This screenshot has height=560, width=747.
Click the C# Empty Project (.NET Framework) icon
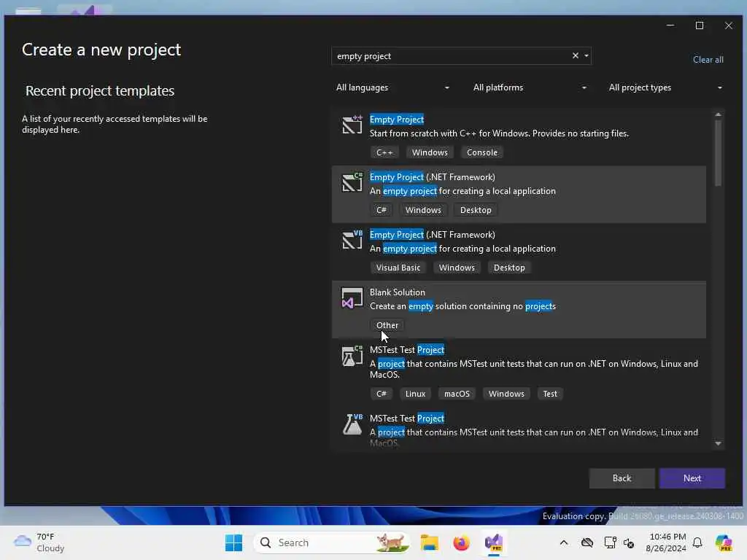pos(352,183)
